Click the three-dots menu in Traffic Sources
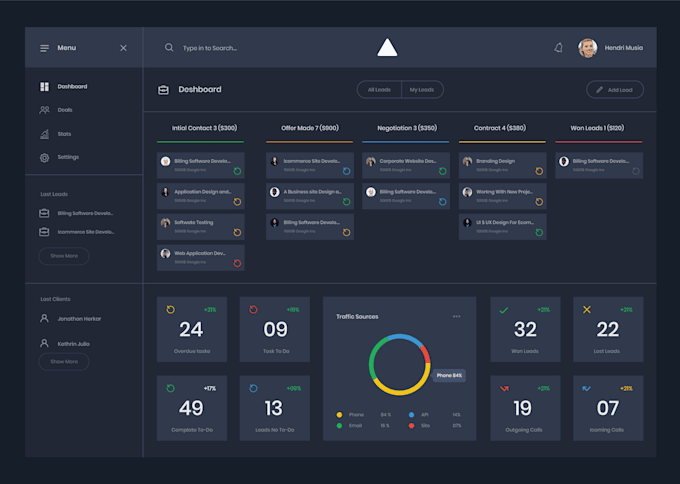Viewport: 680px width, 484px height. (457, 316)
